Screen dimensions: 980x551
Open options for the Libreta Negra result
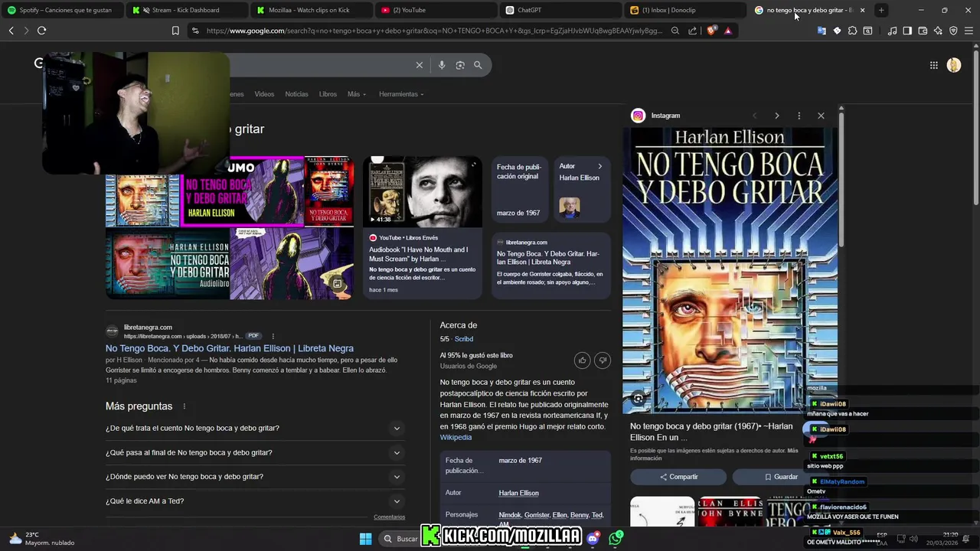[x=273, y=336]
